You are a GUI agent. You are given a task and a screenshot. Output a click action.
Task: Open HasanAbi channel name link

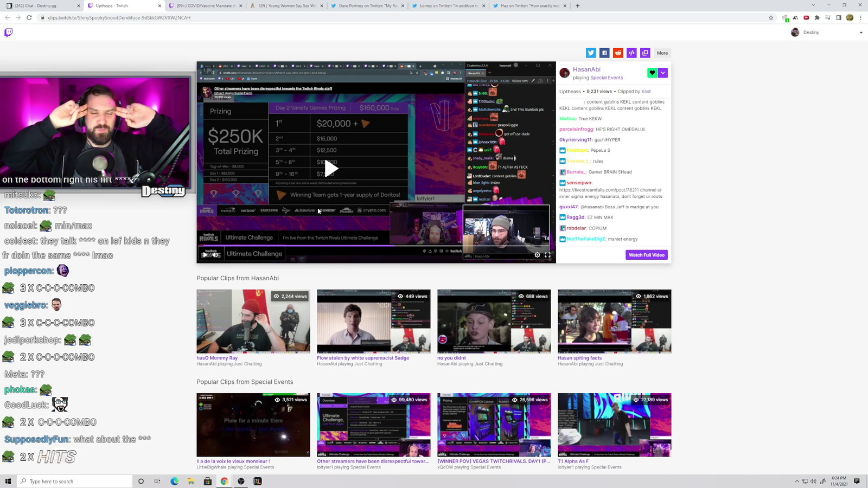(x=586, y=69)
